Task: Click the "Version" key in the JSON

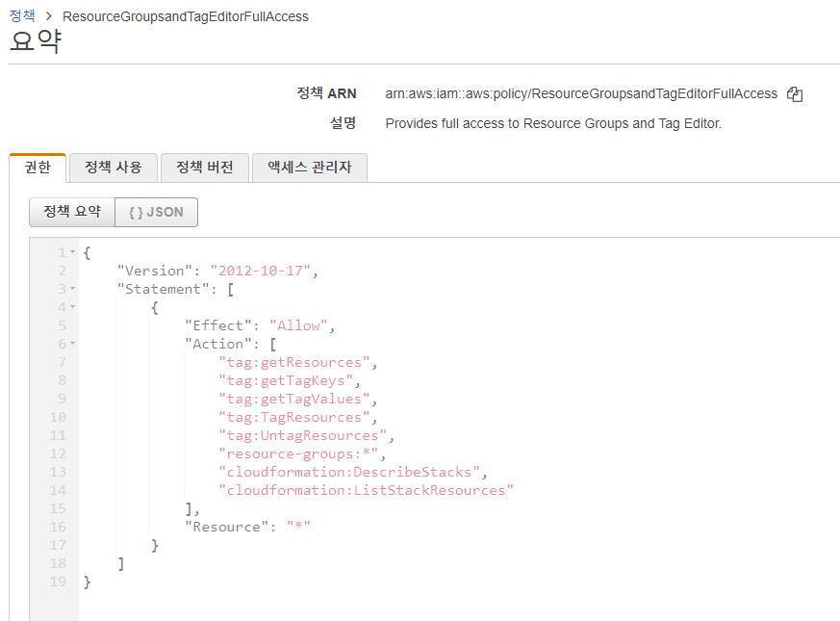Action: click(x=155, y=271)
